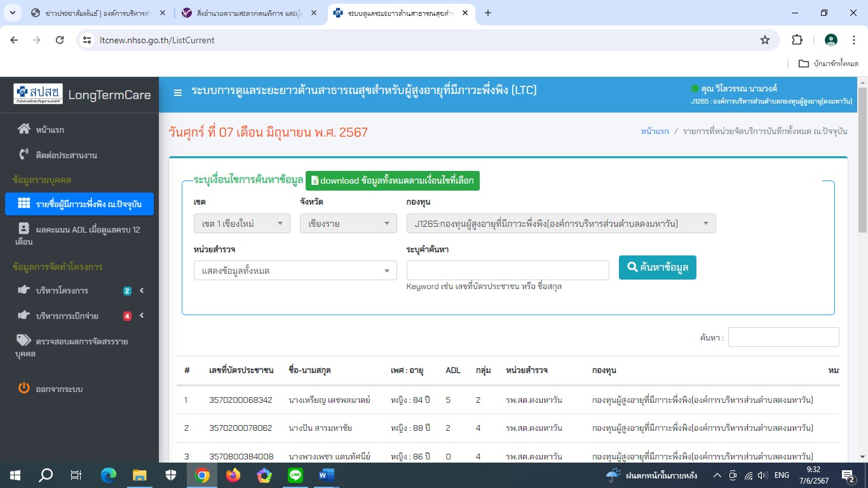868x488 pixels.
Task: Bookmark this page with star icon
Action: 765,40
